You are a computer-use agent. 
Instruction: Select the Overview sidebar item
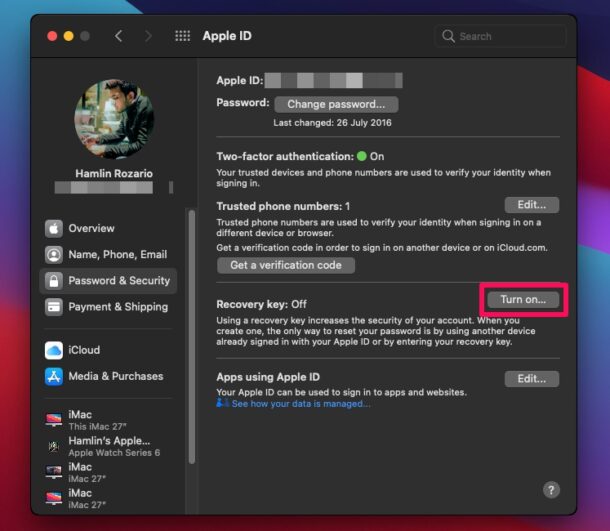coord(108,228)
